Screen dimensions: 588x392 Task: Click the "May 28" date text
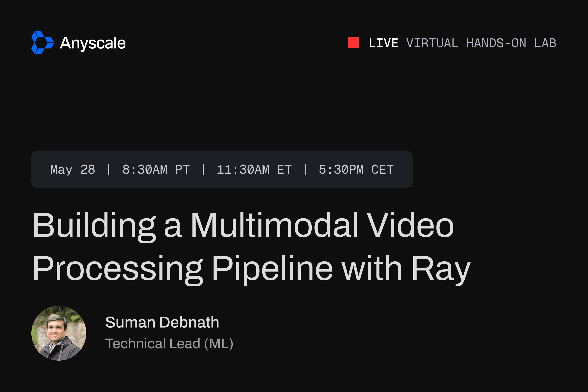coord(73,170)
